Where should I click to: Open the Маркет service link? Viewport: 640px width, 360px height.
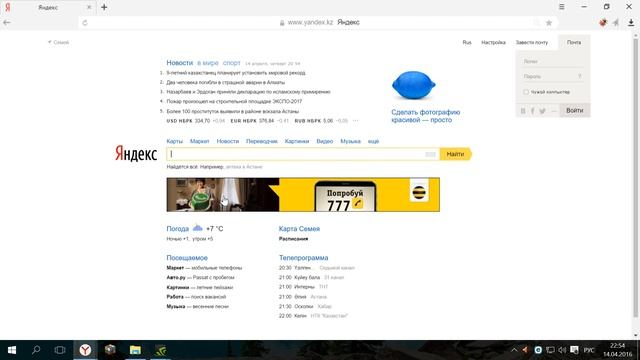pos(200,141)
